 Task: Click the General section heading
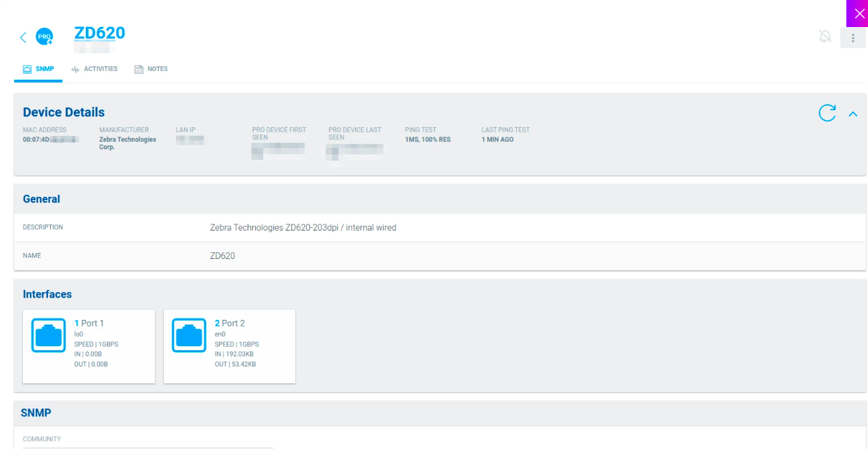coord(41,199)
